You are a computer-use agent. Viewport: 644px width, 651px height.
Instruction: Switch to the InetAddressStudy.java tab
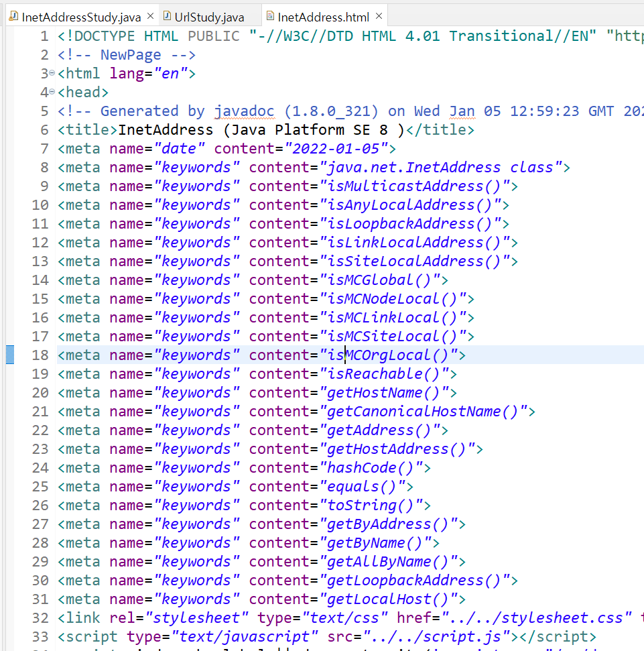[81, 17]
